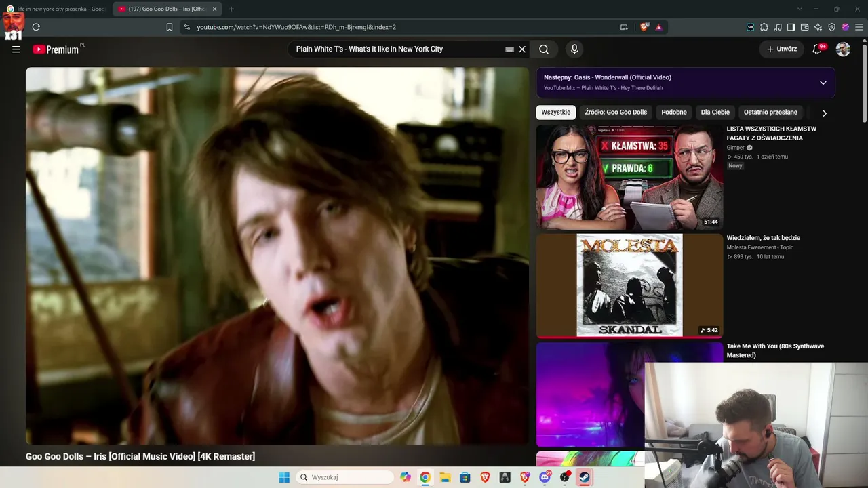
Task: Open the browser main menu
Action: (859, 27)
